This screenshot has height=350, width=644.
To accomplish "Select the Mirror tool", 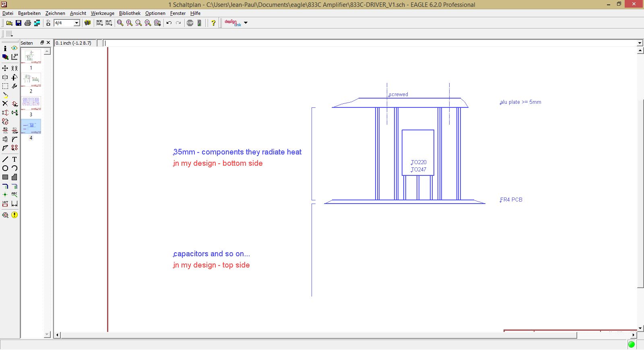I will [x=5, y=77].
